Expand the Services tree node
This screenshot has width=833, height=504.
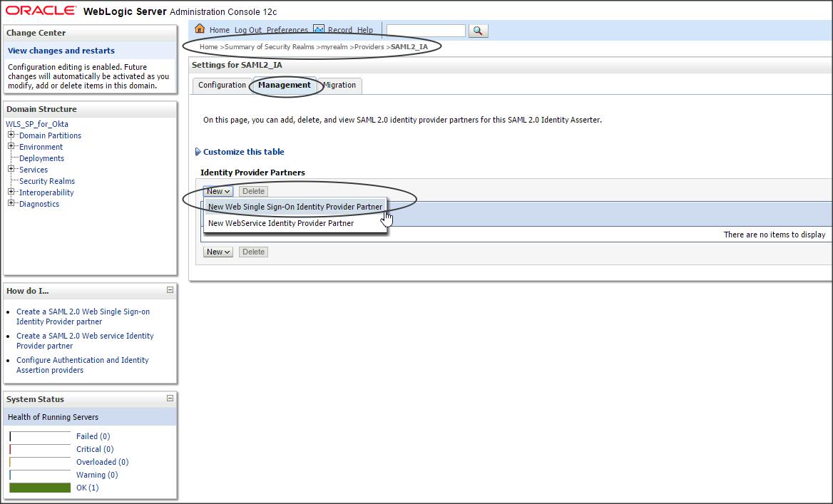click(11, 169)
